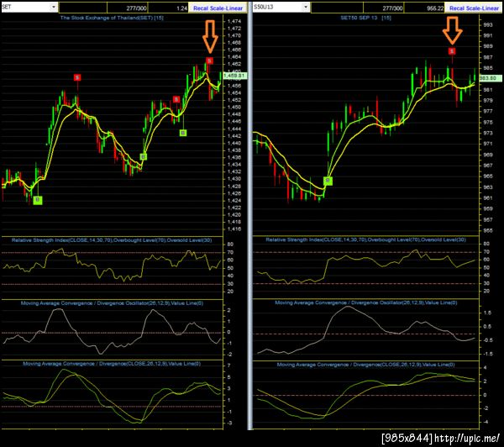Select the 277/300 field in SET panel

tap(128, 8)
